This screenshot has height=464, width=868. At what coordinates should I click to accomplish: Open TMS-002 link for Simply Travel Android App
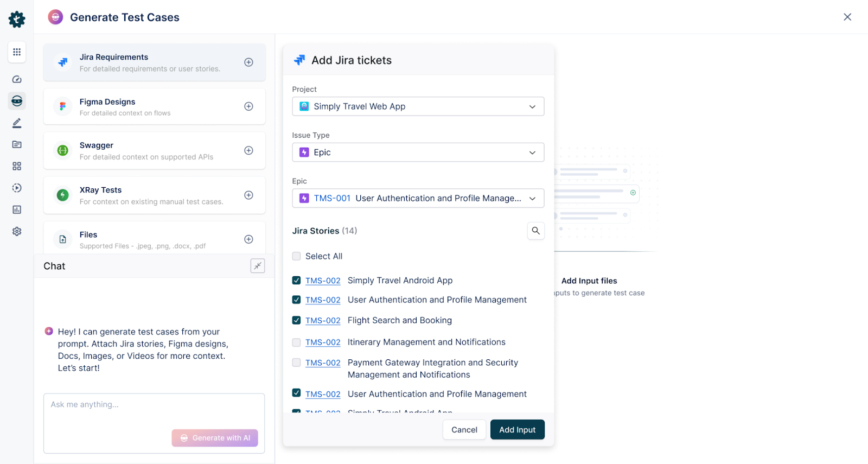tap(323, 281)
